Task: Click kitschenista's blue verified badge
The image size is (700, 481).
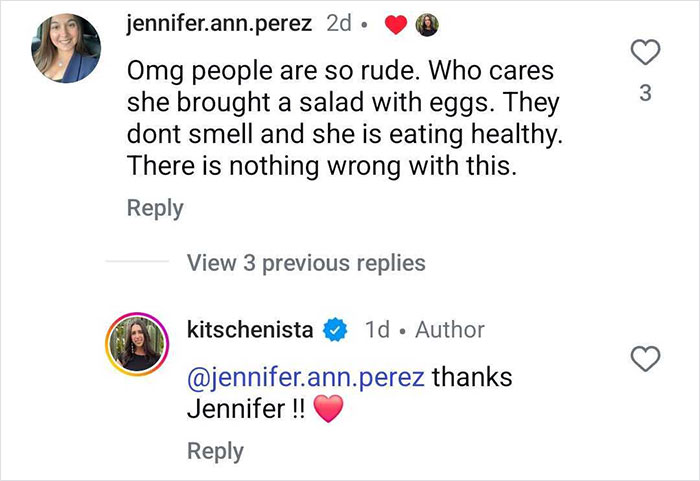Action: point(337,330)
